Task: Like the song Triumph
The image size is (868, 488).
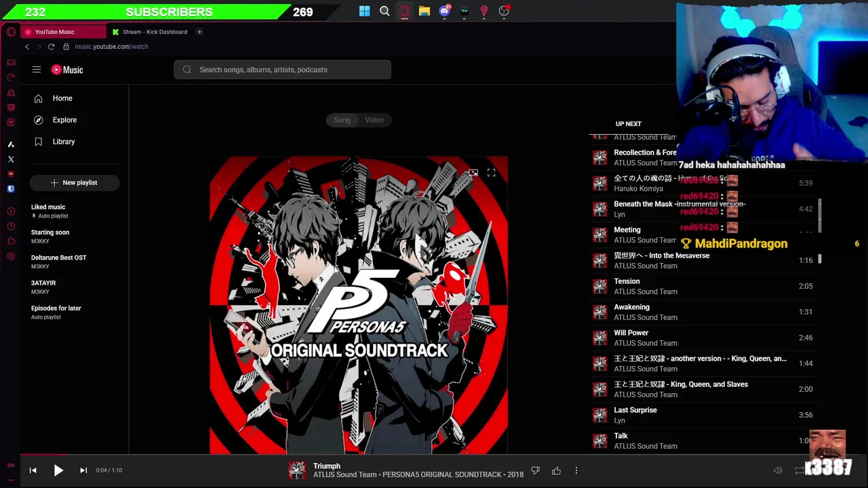Action: click(556, 470)
